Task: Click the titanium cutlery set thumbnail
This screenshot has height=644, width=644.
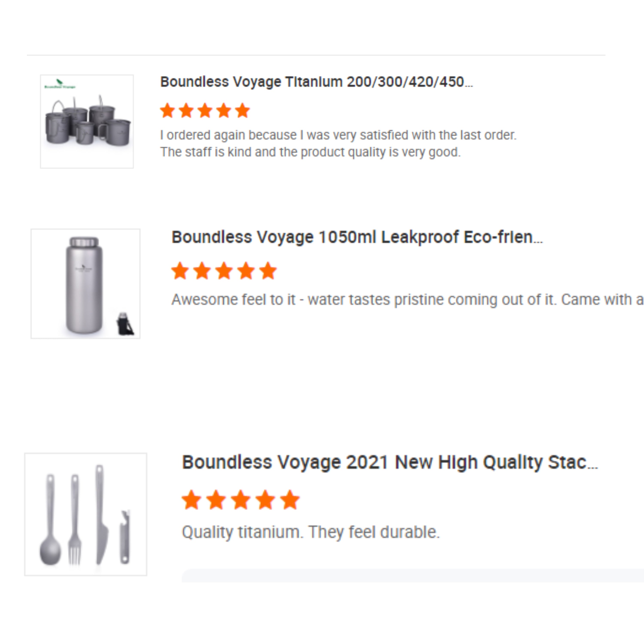Action: [x=85, y=514]
